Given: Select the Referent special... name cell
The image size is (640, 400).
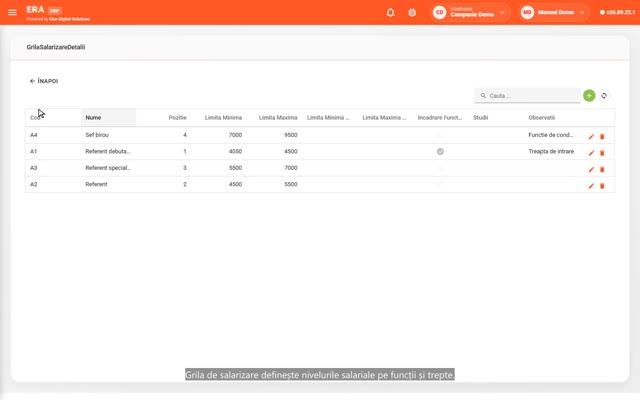Looking at the screenshot, I should (x=108, y=168).
